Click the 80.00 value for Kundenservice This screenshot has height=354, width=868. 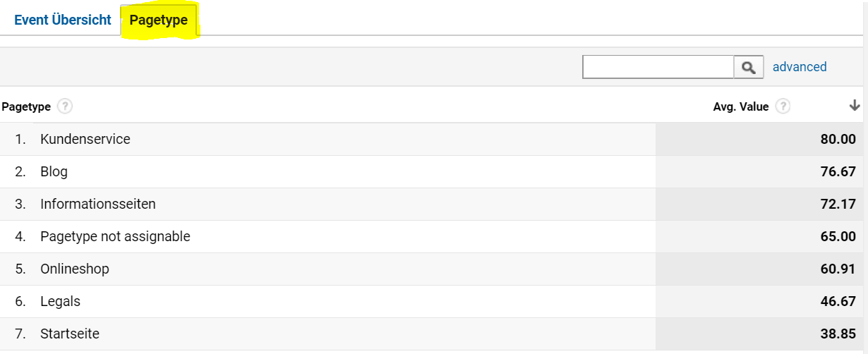point(838,139)
